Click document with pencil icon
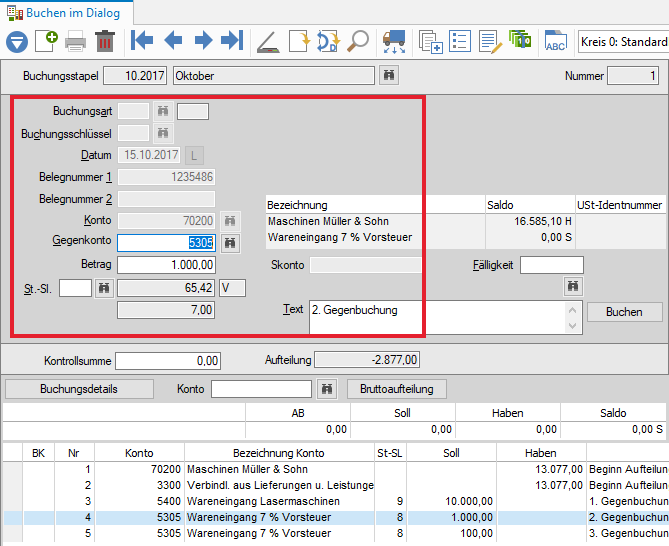Image resolution: width=669 pixels, height=546 pixels. pyautogui.click(x=490, y=42)
